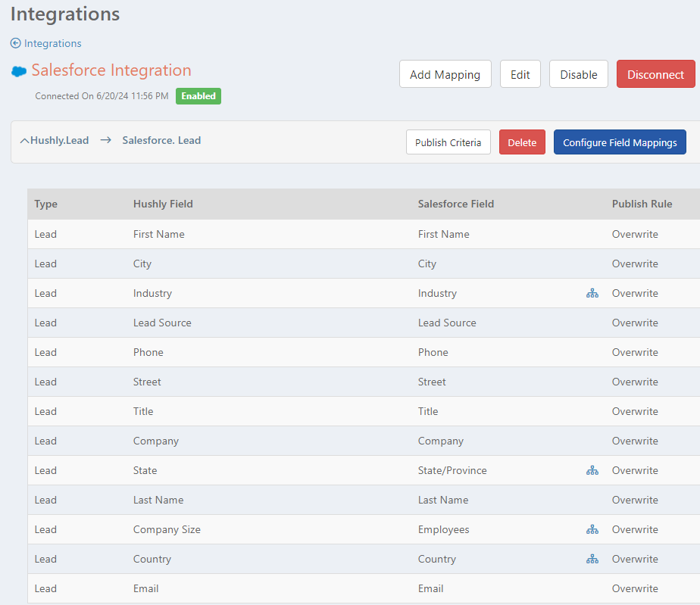Screen dimensions: 700x605
Task: Select Hushly field Company Size cell
Action: click(x=167, y=529)
